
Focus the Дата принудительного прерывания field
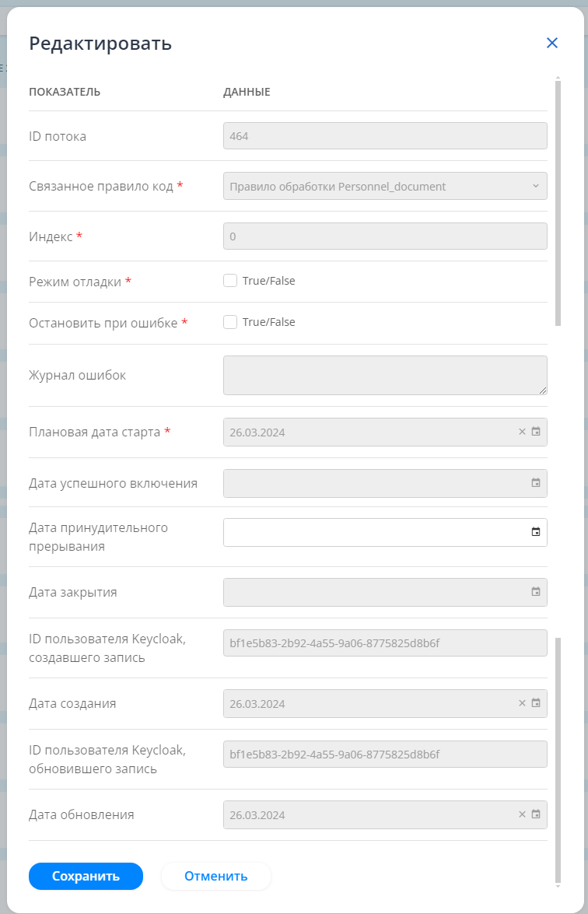coord(373,533)
